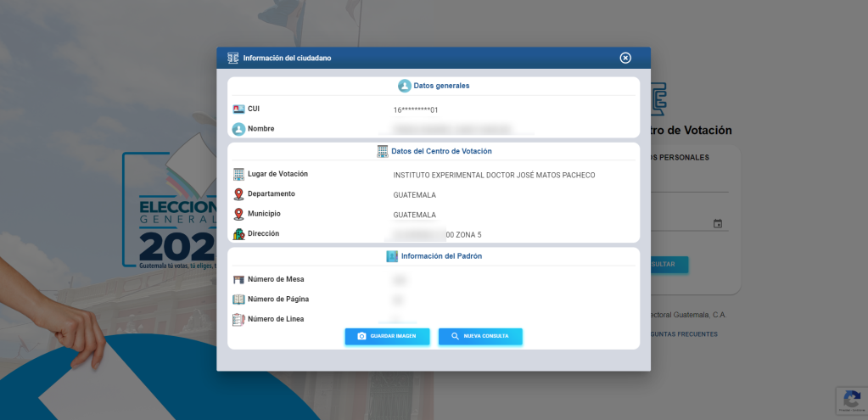Click the Datos del Centro de Votación building icon
Viewport: 868px width, 420px height.
coord(383,151)
